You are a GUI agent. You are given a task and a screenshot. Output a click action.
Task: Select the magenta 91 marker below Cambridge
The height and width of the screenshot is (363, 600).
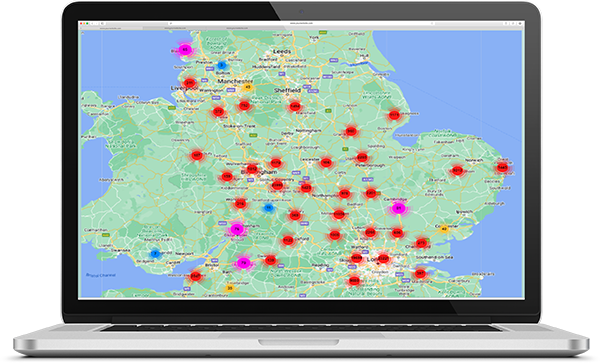(x=398, y=208)
